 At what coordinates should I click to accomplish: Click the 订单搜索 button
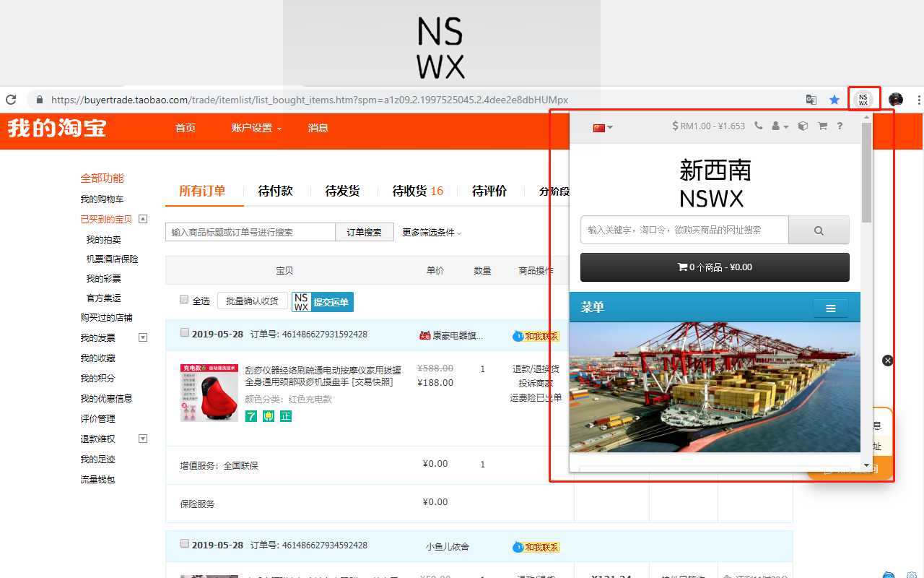tap(365, 232)
